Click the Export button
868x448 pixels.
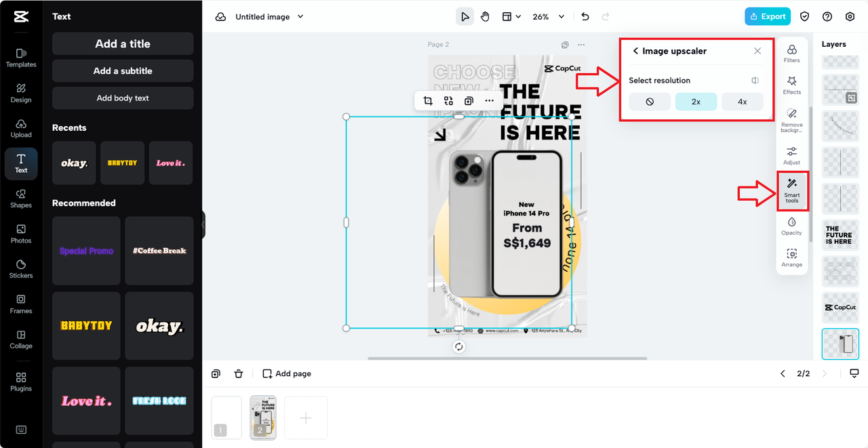click(x=768, y=16)
